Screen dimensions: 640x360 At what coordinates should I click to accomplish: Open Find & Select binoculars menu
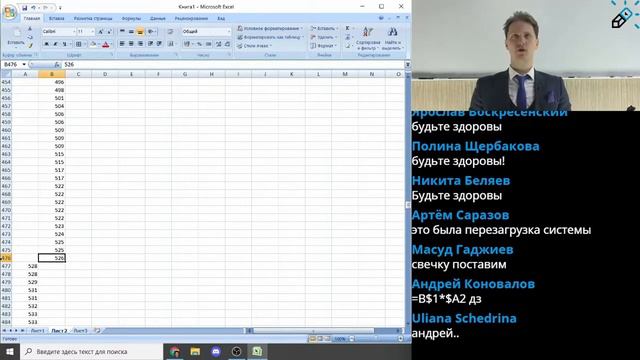click(x=393, y=39)
